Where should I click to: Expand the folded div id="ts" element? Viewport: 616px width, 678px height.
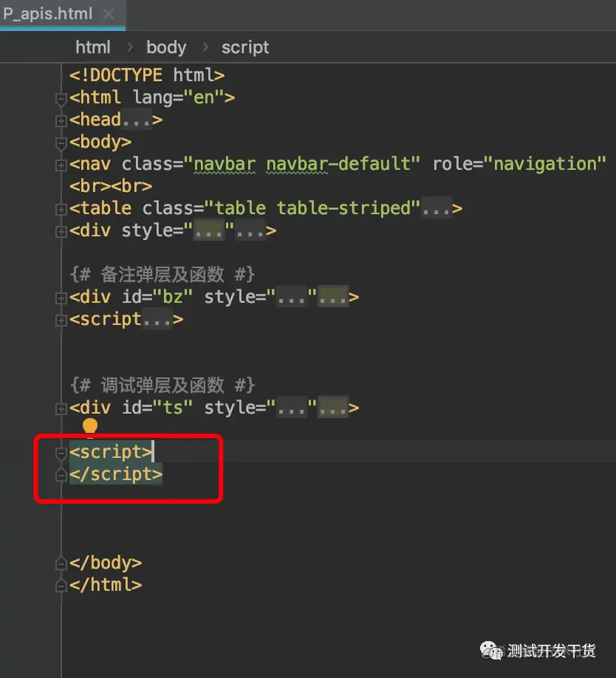click(x=61, y=408)
